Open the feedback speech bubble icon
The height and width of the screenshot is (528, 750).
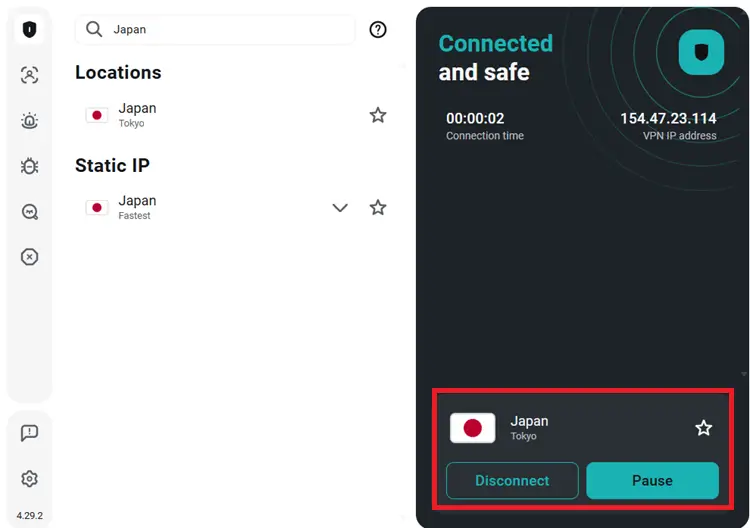point(29,433)
